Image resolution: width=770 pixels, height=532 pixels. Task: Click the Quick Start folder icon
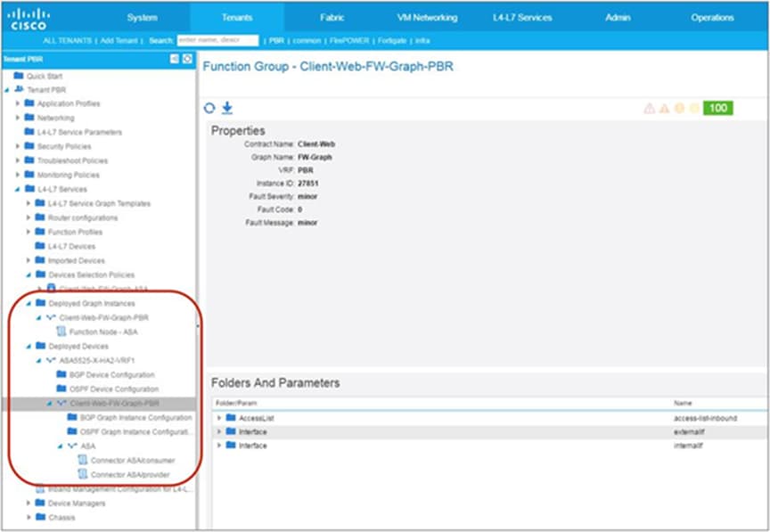click(19, 76)
